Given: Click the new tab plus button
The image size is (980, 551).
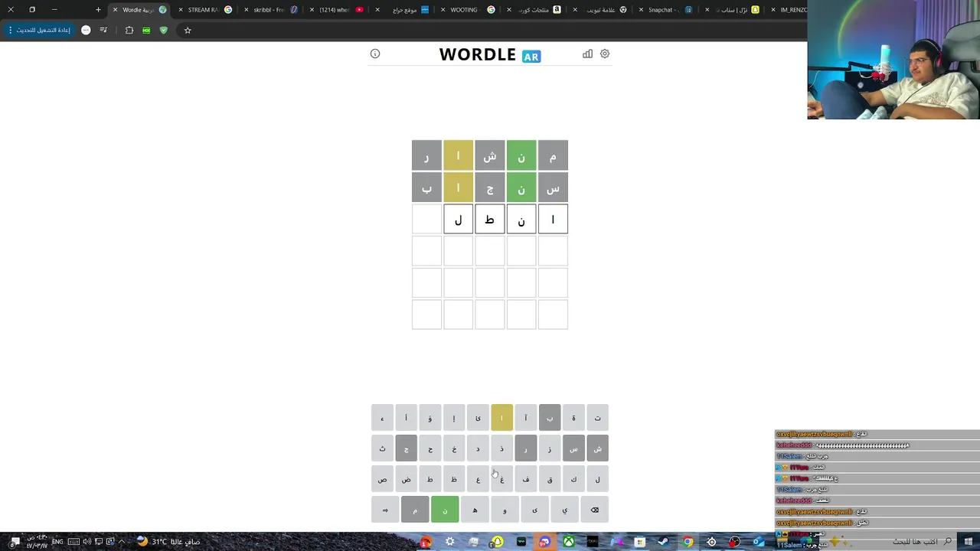Looking at the screenshot, I should (x=98, y=10).
